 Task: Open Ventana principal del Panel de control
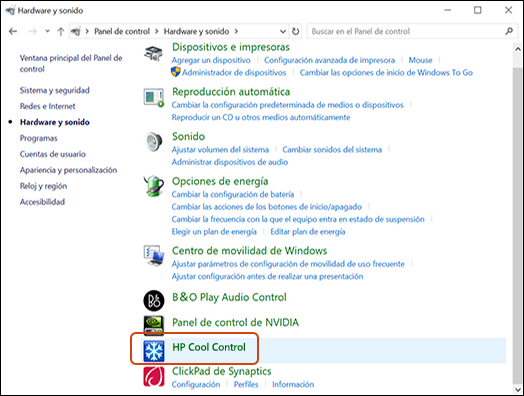tap(71, 63)
